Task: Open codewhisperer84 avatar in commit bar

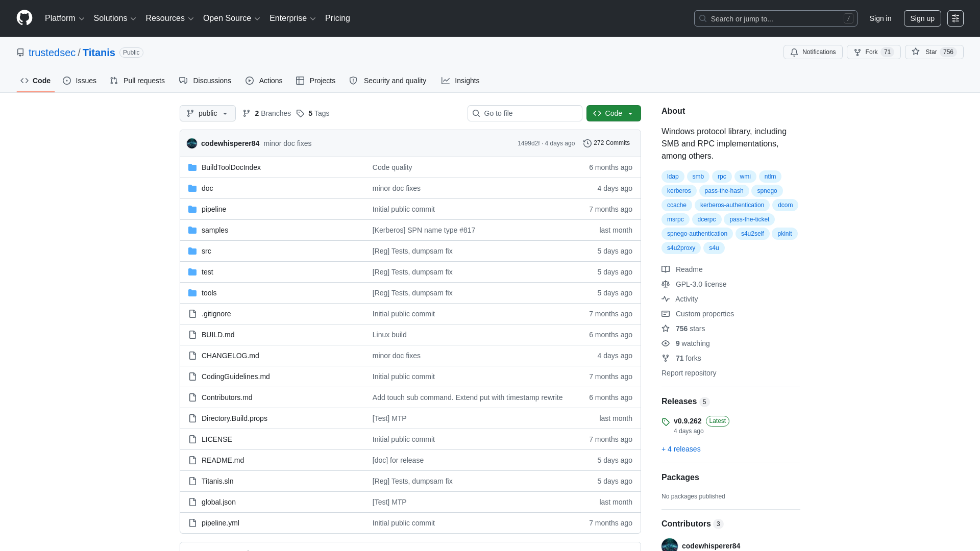Action: (x=192, y=143)
